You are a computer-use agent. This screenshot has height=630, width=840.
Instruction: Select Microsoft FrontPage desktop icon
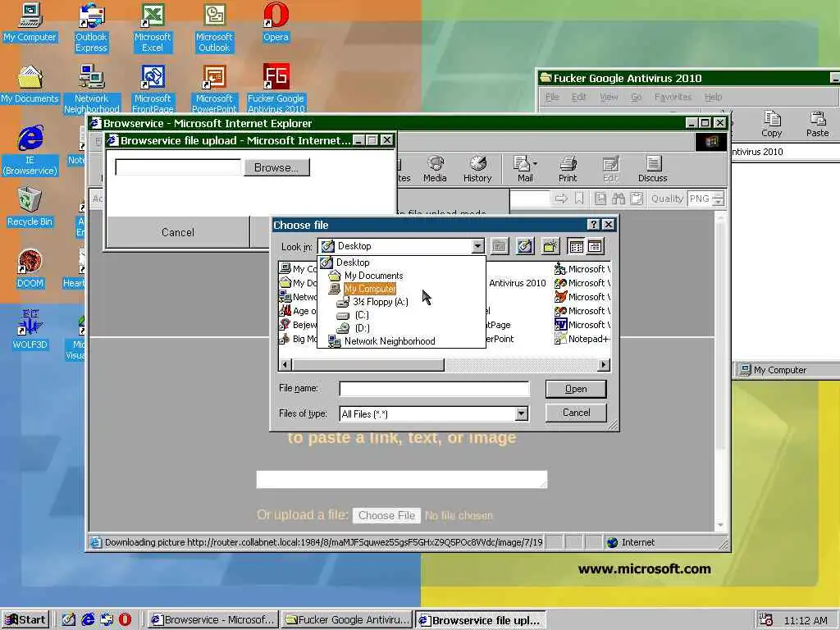pos(153,89)
